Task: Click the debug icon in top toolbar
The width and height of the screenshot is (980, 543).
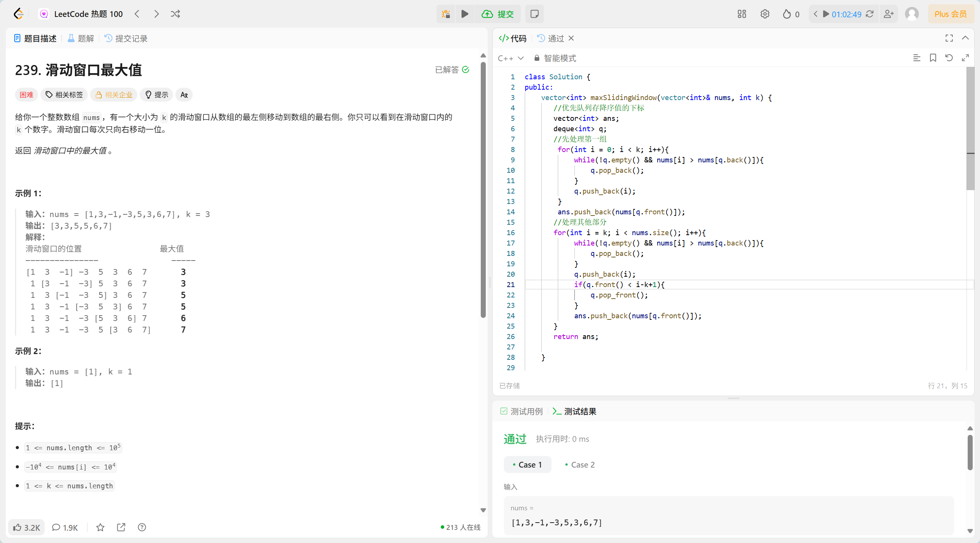Action: [x=446, y=14]
